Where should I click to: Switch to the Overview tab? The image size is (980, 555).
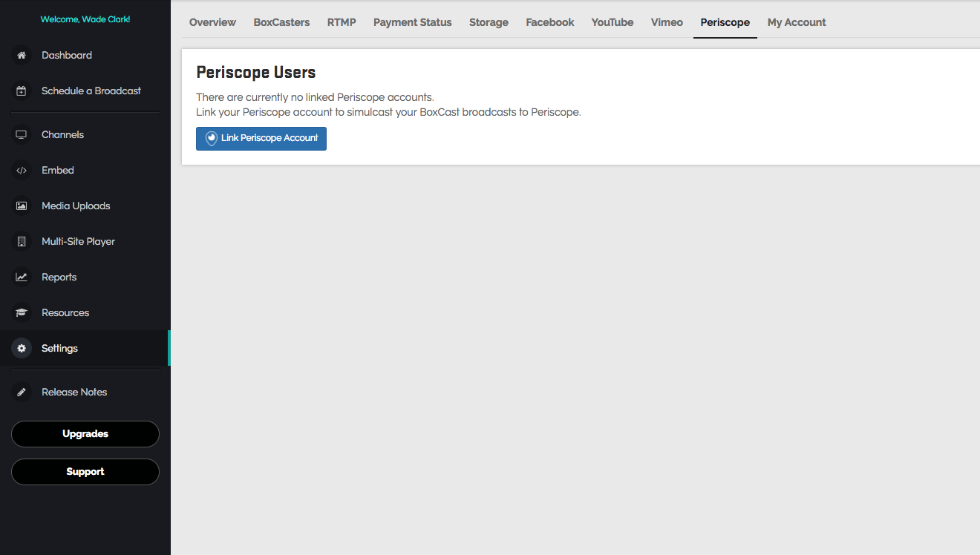click(x=212, y=22)
